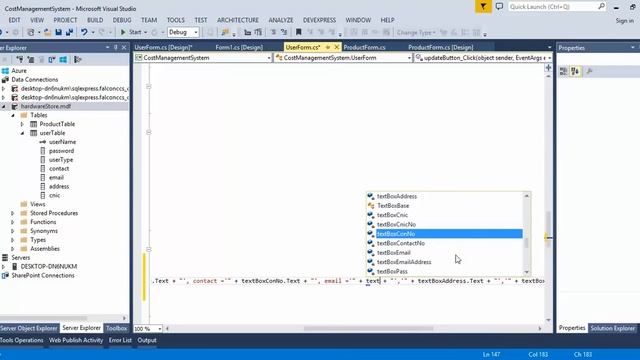
Task: Click the New Project toolbar icon
Action: (31, 32)
